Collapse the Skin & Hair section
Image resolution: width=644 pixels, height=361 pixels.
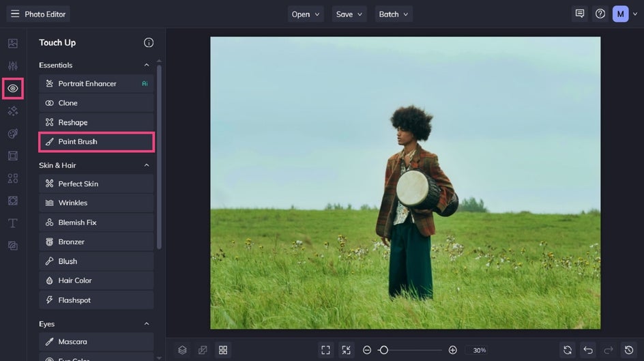[x=147, y=165]
